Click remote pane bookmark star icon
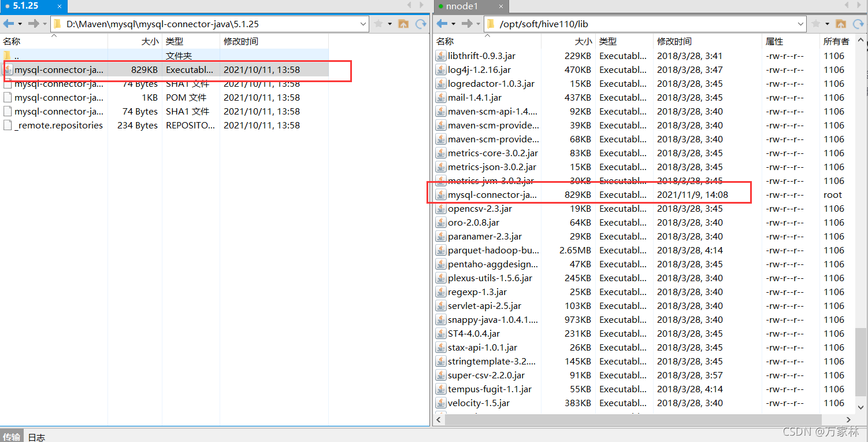The image size is (868, 442). coord(815,24)
